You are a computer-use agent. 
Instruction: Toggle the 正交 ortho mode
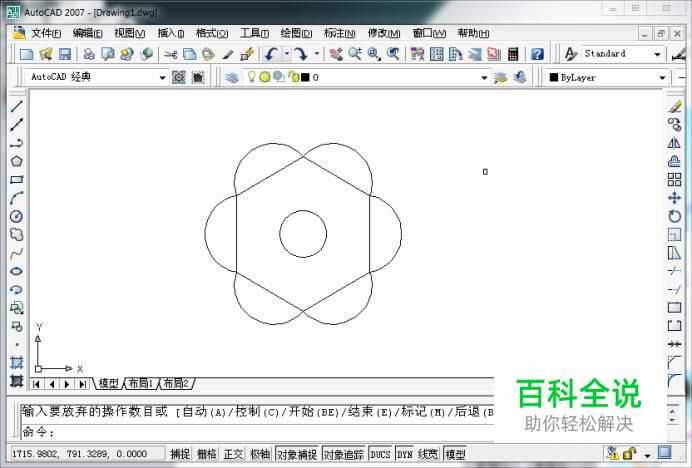pos(233,454)
